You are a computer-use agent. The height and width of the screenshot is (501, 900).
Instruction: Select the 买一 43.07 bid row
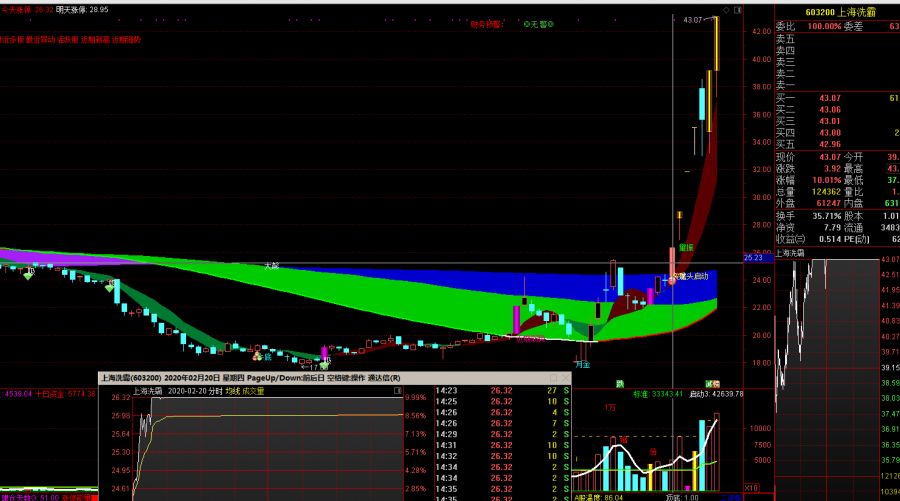tap(837, 98)
